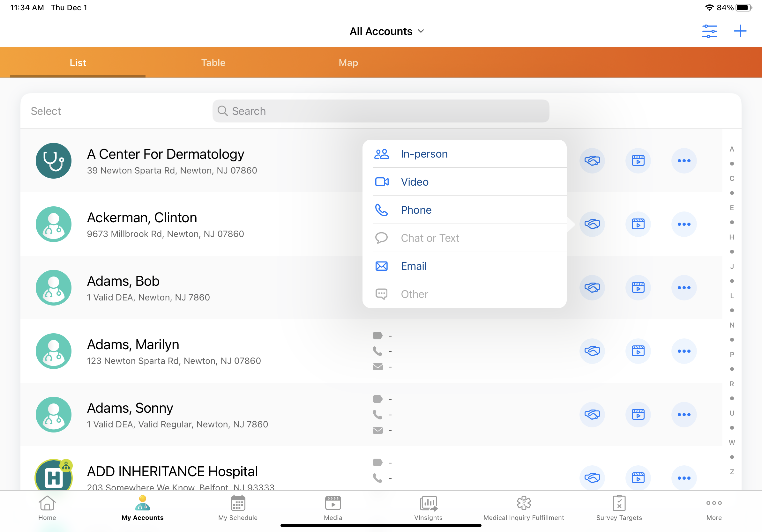Screen dimensions: 762x532
Task: Tap handshake icon for Ackerman, Clinton
Action: [x=592, y=224]
